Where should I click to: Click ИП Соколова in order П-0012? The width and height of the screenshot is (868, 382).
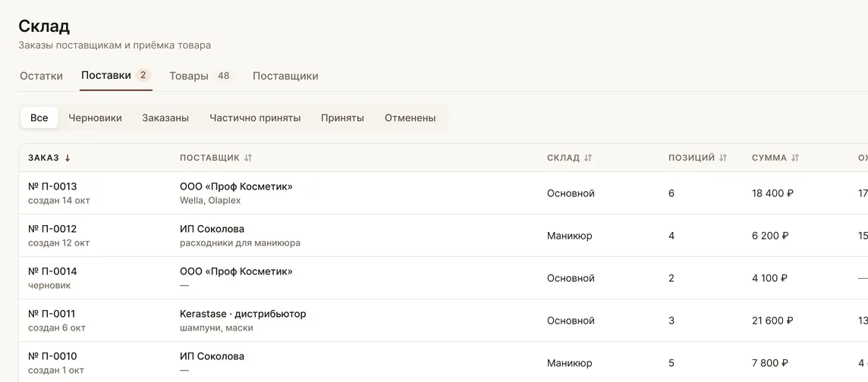tap(212, 229)
